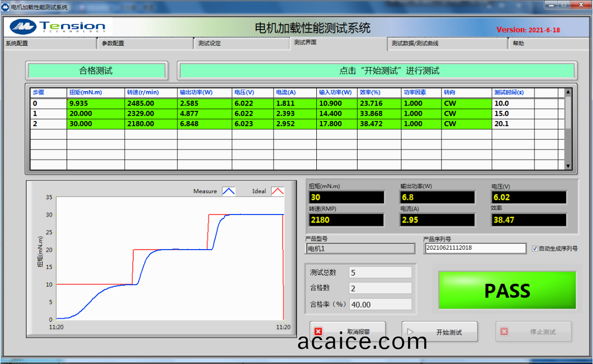Screen dimensions: 593x364
Task: Click the Measure blue line legend icon
Action: [229, 192]
